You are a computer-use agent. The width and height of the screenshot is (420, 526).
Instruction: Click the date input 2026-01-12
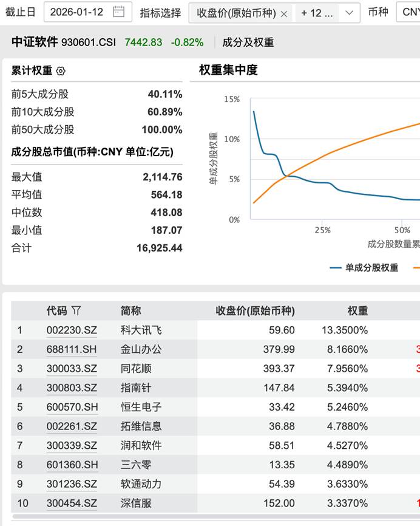click(88, 12)
